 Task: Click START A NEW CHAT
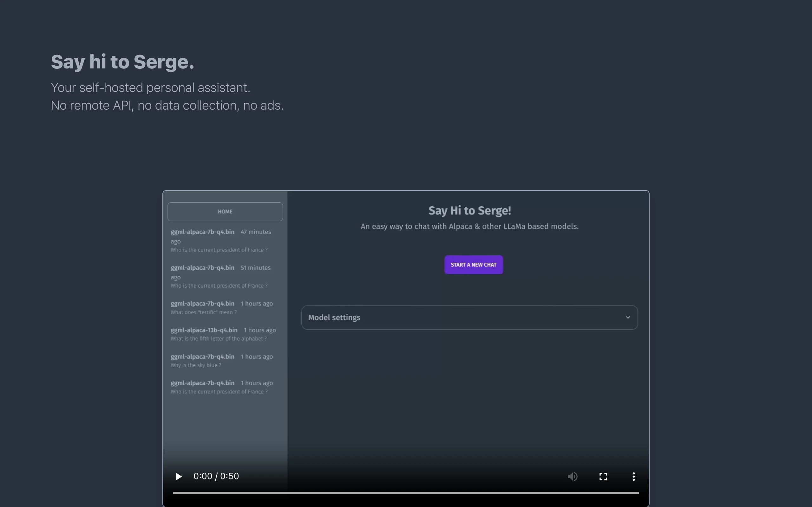click(x=474, y=265)
